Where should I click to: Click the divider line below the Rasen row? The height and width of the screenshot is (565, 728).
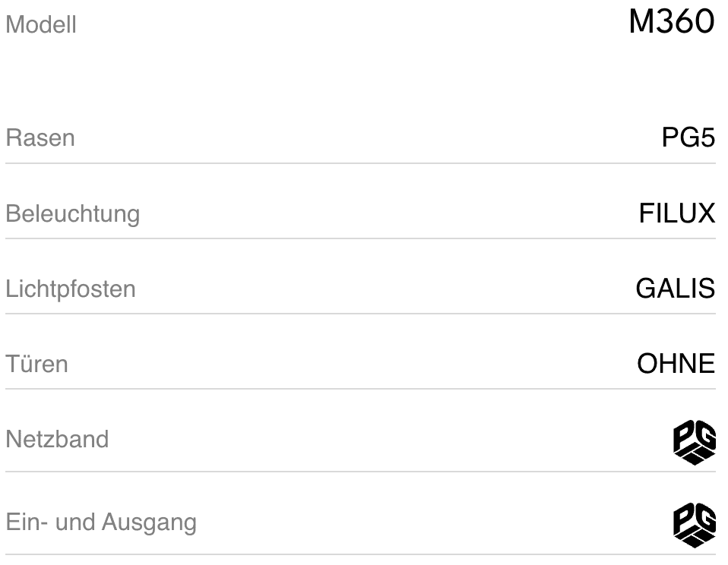tap(360, 163)
